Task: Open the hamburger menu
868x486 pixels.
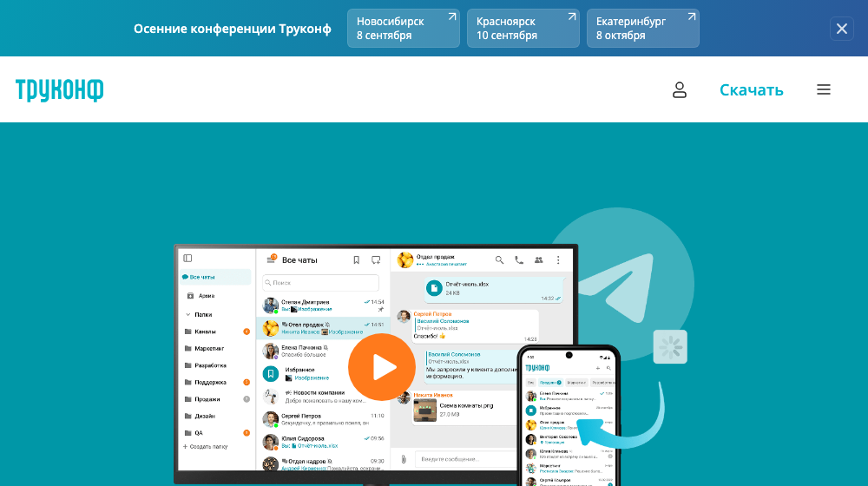Action: (824, 89)
